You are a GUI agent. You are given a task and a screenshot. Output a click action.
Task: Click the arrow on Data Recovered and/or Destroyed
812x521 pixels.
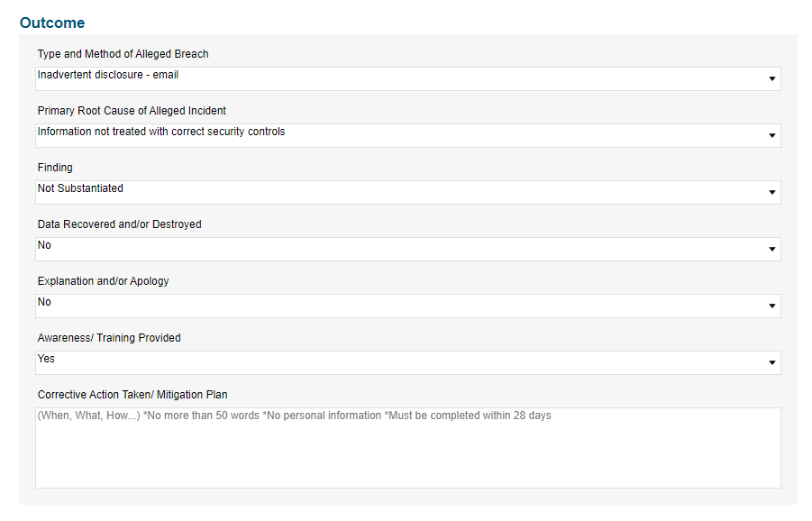tap(771, 249)
